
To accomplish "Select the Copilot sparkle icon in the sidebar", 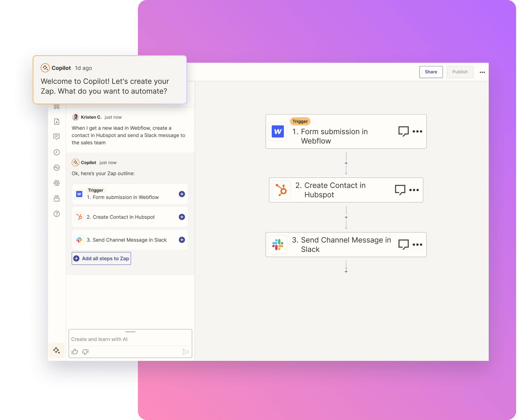I will (57, 350).
